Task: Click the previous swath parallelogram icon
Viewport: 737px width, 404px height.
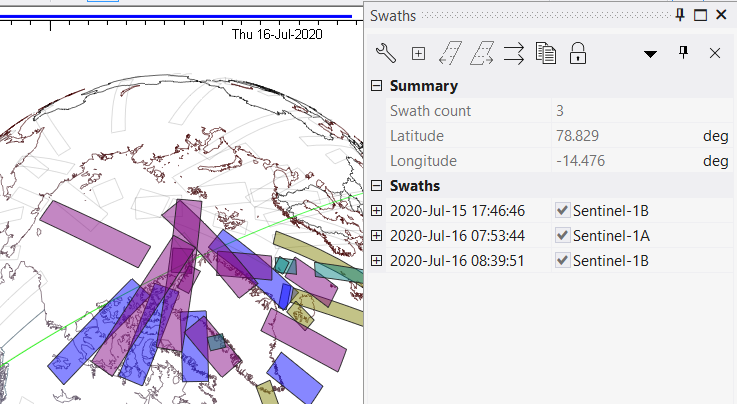Action: [450, 53]
